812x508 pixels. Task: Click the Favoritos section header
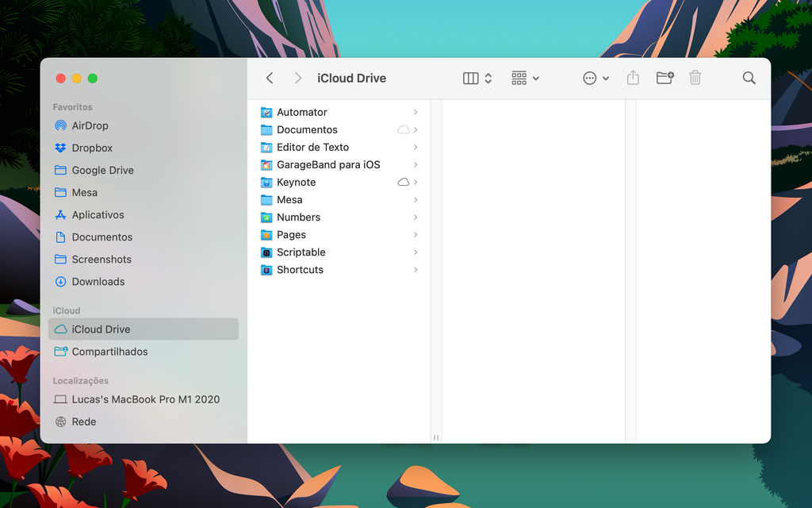(x=72, y=107)
